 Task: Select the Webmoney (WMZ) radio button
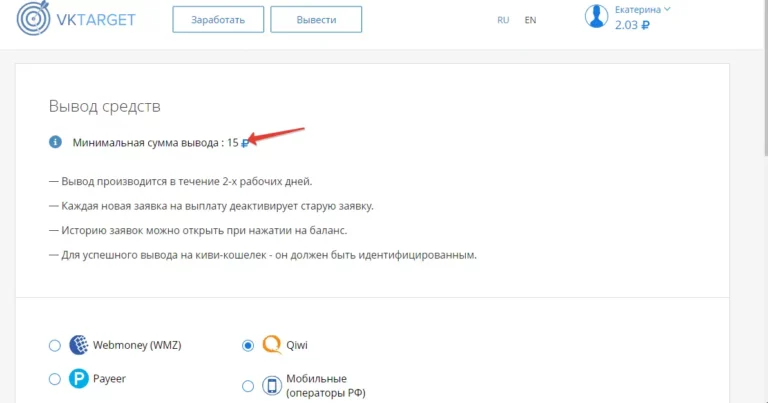55,346
